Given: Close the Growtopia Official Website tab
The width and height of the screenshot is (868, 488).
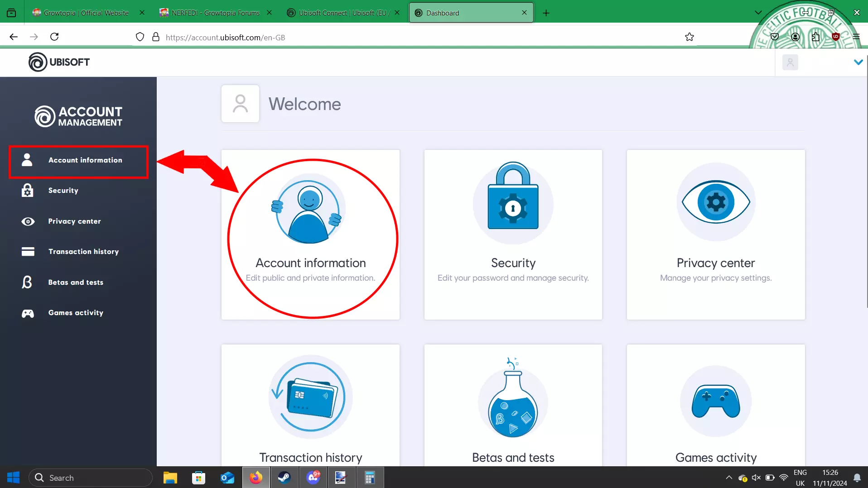Looking at the screenshot, I should [x=142, y=13].
